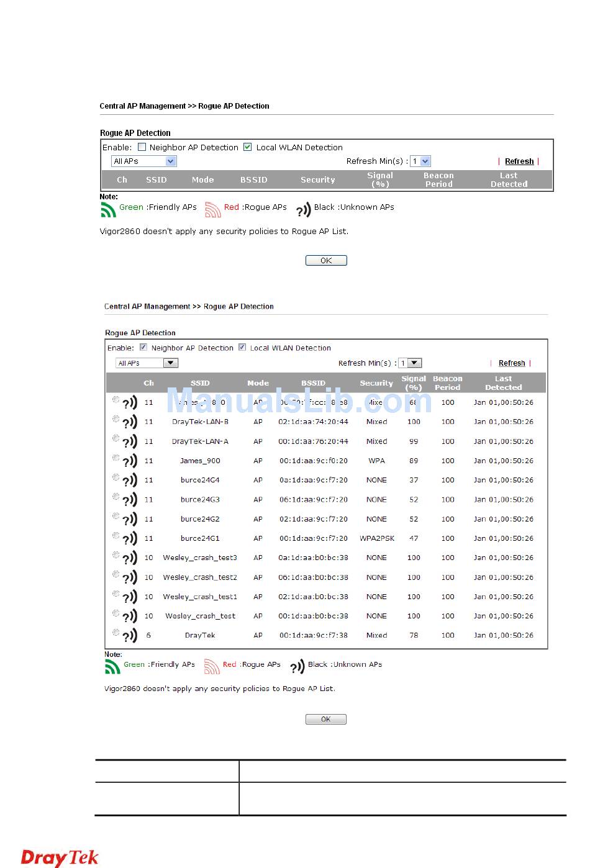
Task: Click black Unknown APs legend icon in lower panel
Action: pyautogui.click(x=297, y=666)
